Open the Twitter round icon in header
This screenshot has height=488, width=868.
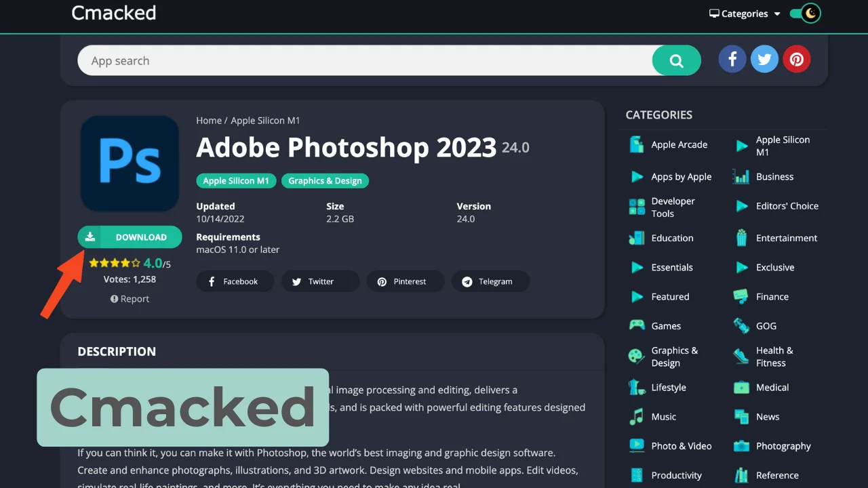(x=764, y=60)
